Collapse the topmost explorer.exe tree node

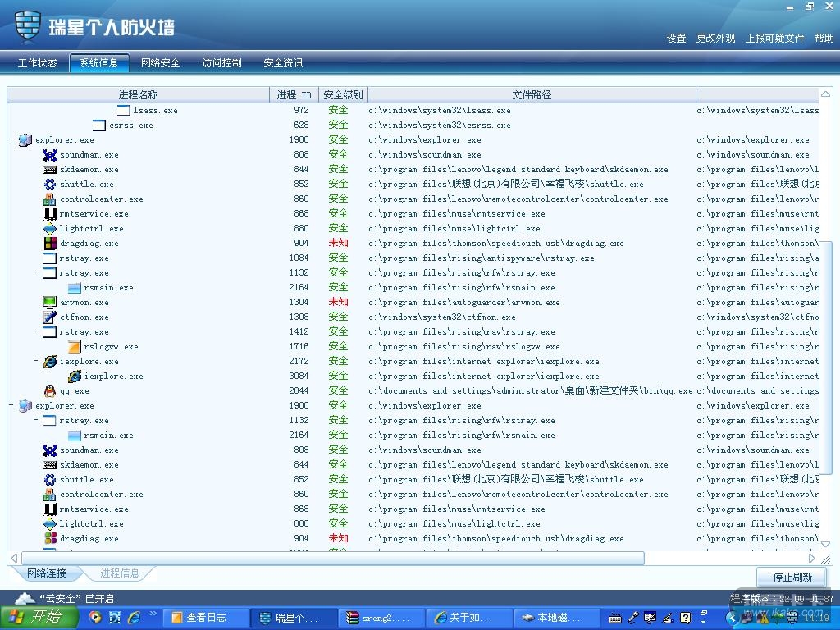click(x=11, y=140)
